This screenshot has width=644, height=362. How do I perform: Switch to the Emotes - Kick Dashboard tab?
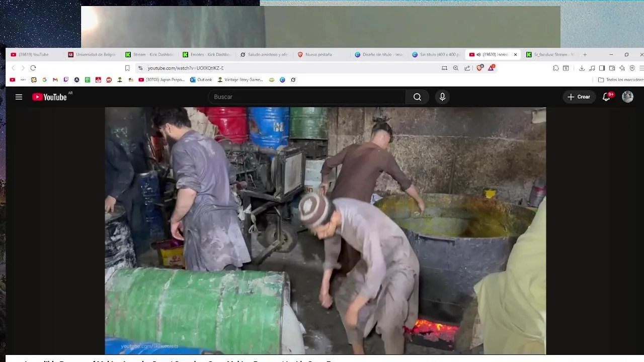[208, 55]
